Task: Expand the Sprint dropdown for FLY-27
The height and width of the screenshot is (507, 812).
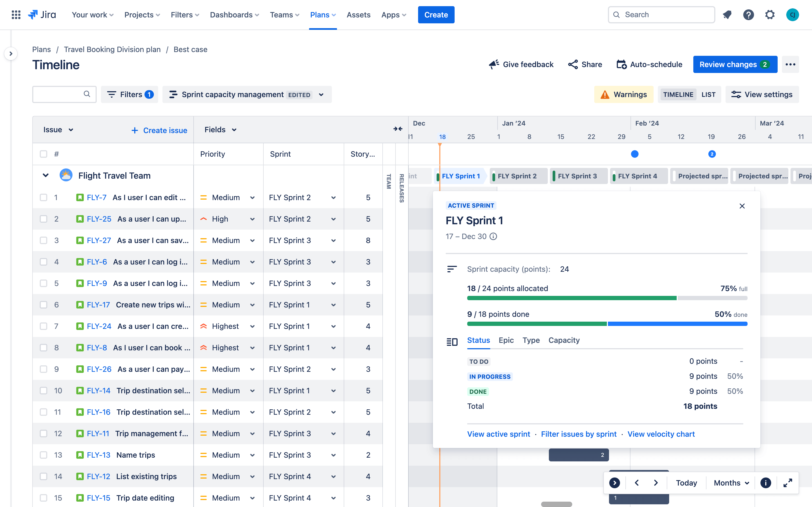Action: coord(333,240)
